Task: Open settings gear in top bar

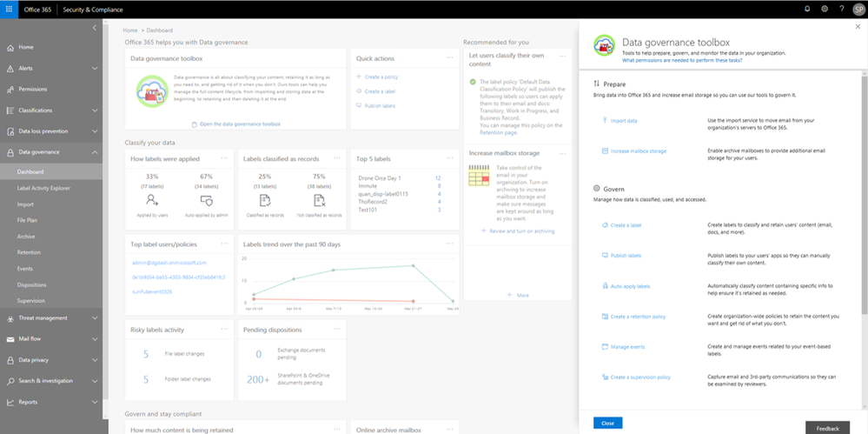Action: 825,10
